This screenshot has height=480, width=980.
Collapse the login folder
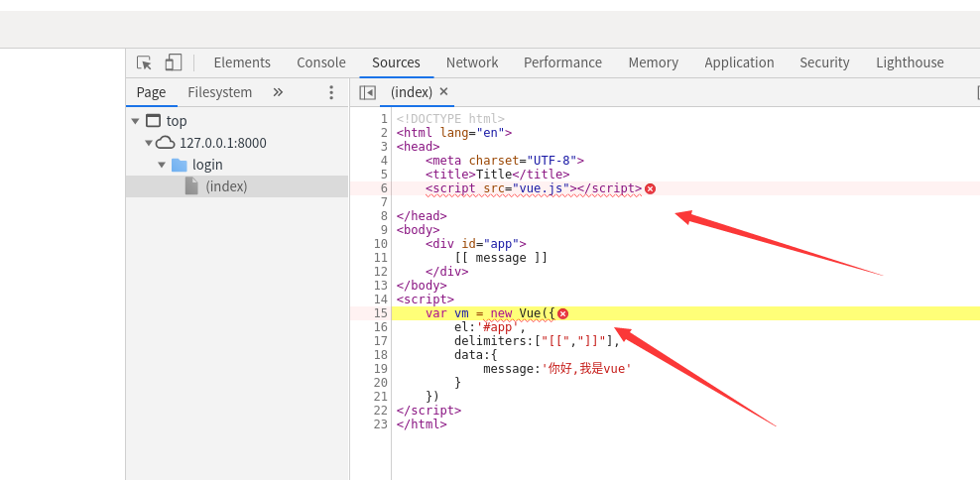(162, 165)
